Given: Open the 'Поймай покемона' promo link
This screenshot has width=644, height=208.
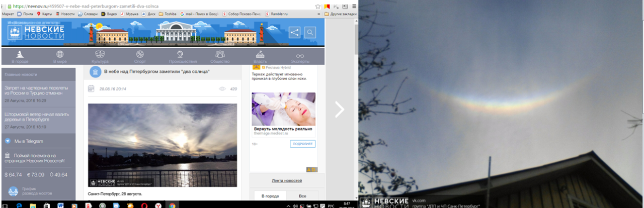Looking at the screenshot, I should pos(34,158).
